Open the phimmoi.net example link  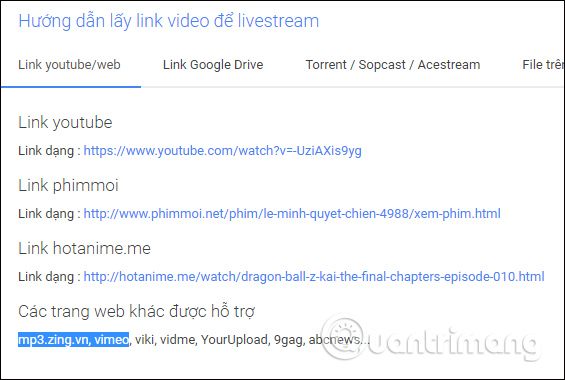tap(292, 214)
